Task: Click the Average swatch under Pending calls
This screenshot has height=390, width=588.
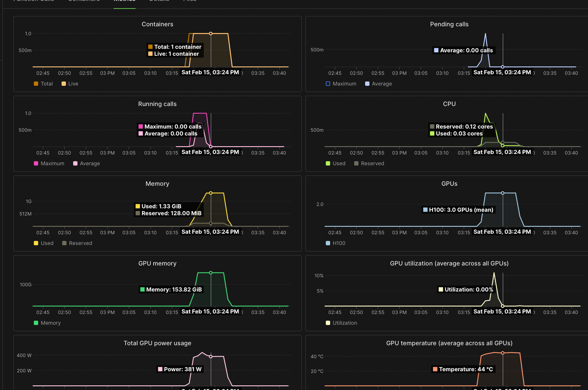Action: pyautogui.click(x=367, y=84)
